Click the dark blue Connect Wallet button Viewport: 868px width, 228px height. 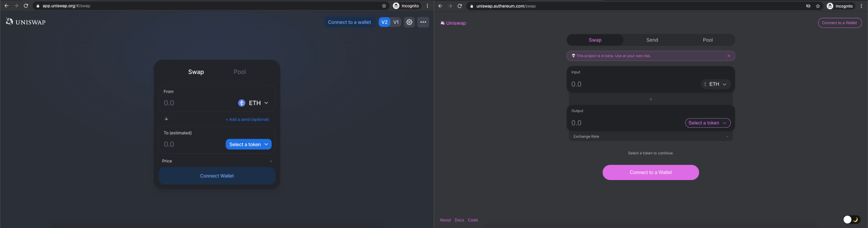(217, 176)
